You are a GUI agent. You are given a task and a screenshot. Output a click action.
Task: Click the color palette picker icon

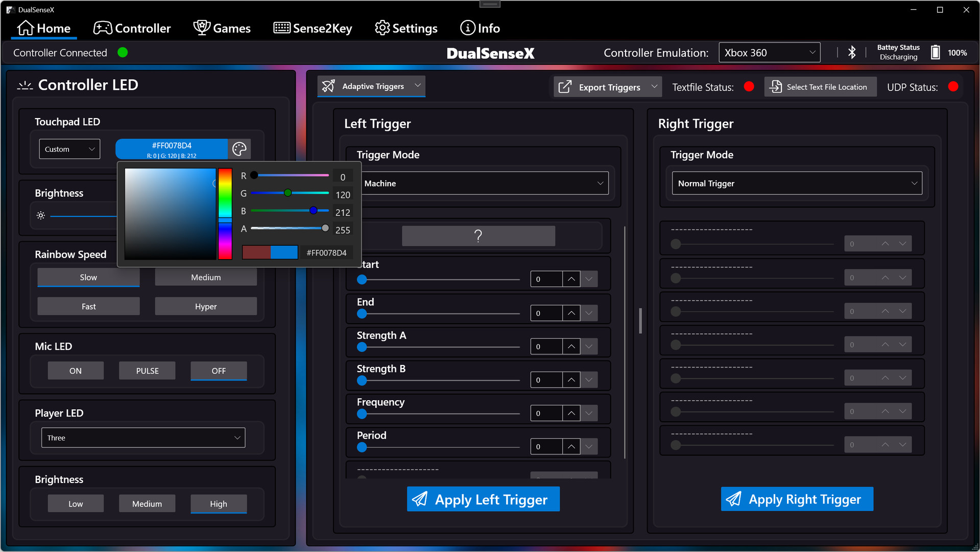tap(239, 149)
